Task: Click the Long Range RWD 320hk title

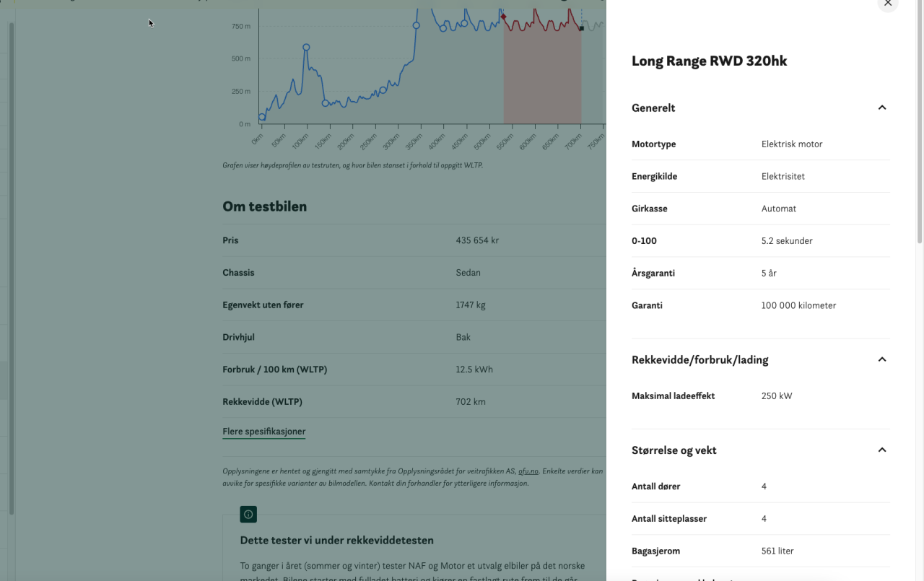Action: [709, 61]
